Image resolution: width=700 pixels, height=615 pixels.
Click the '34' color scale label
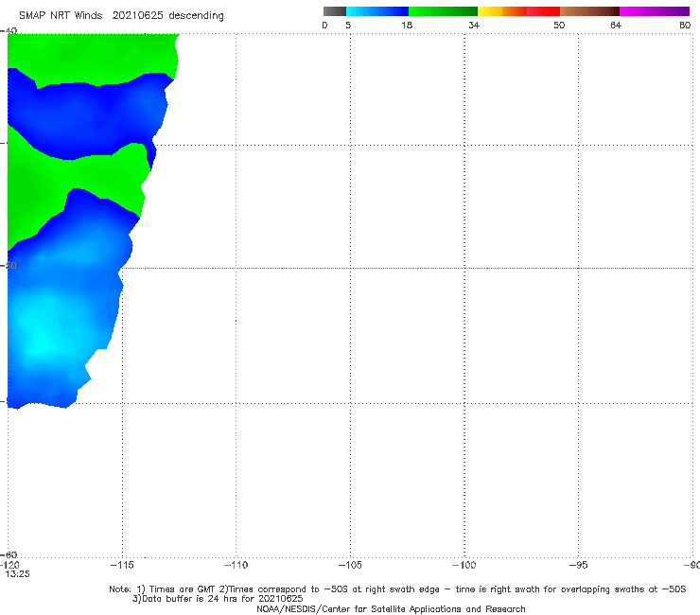[x=474, y=25]
